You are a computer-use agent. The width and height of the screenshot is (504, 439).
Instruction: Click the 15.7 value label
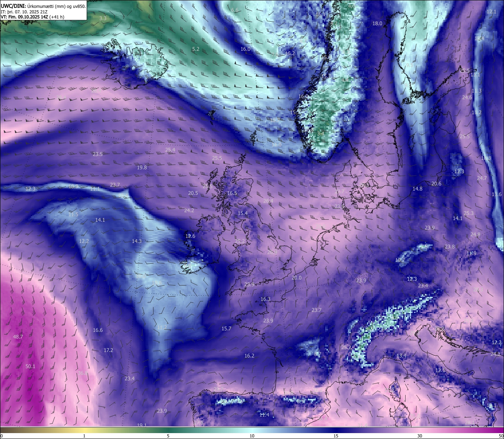pos(226,328)
